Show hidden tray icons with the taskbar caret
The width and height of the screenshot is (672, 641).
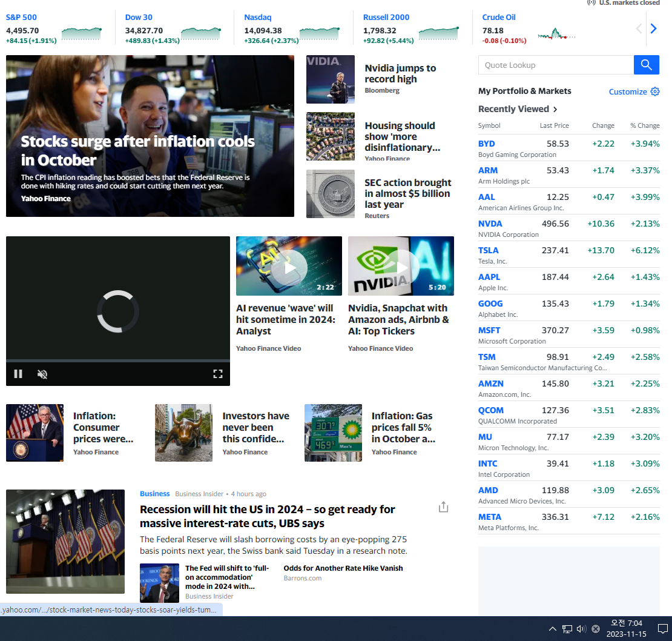point(552,629)
